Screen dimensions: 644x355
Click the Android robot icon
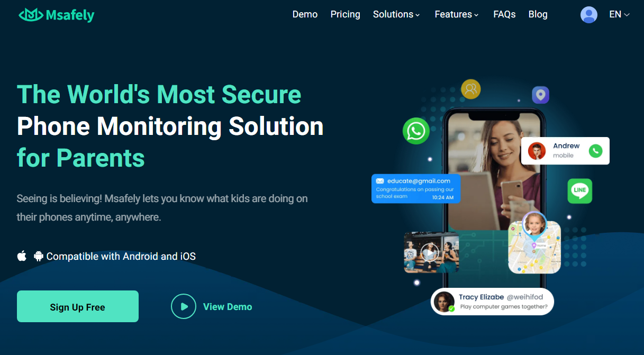tap(39, 256)
